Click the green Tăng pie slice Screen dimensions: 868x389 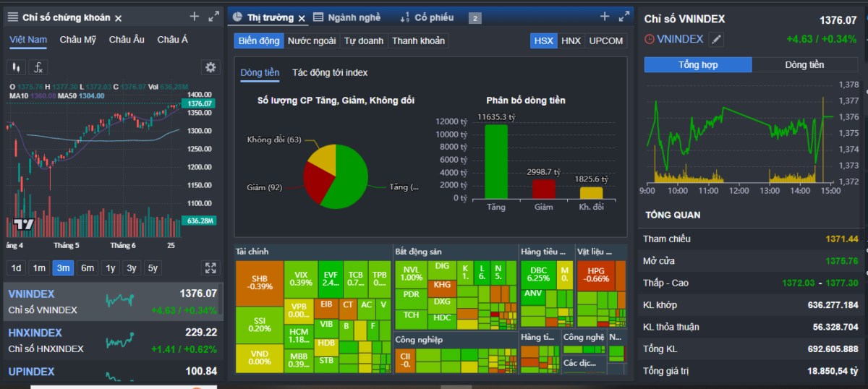[349, 179]
